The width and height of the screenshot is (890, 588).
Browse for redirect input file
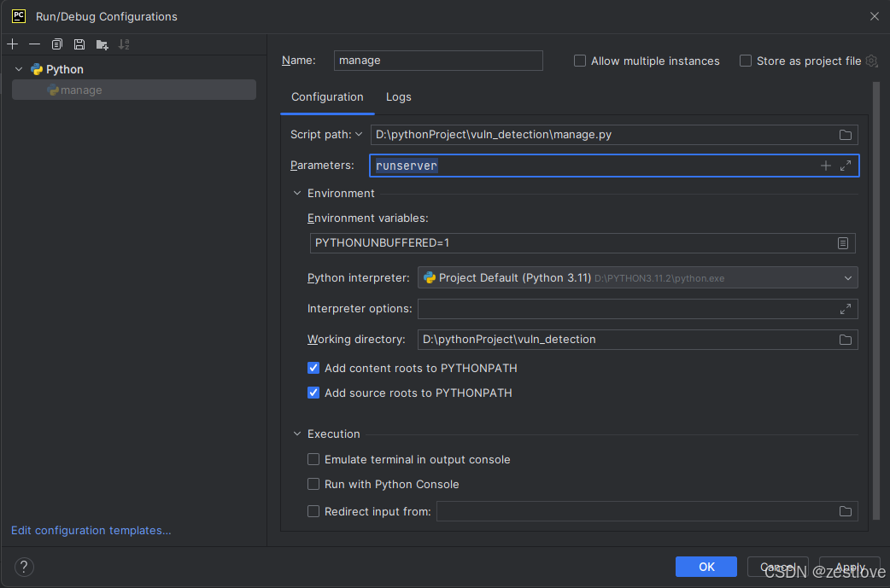[x=846, y=511]
